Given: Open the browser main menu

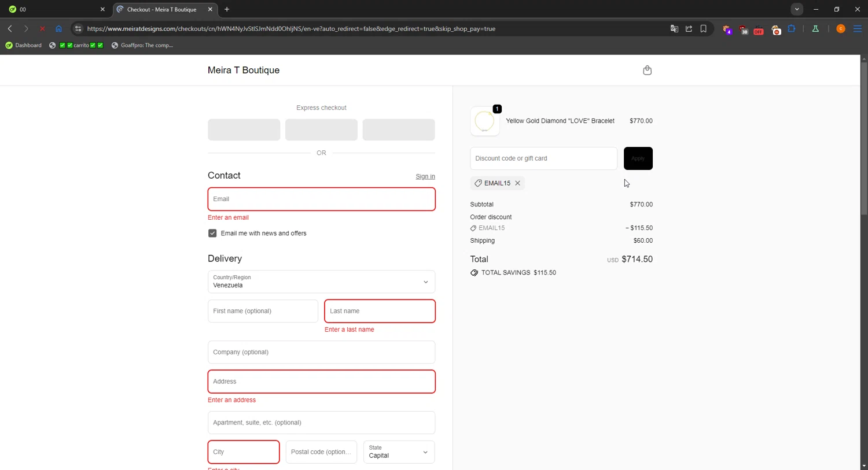Looking at the screenshot, I should pyautogui.click(x=858, y=28).
